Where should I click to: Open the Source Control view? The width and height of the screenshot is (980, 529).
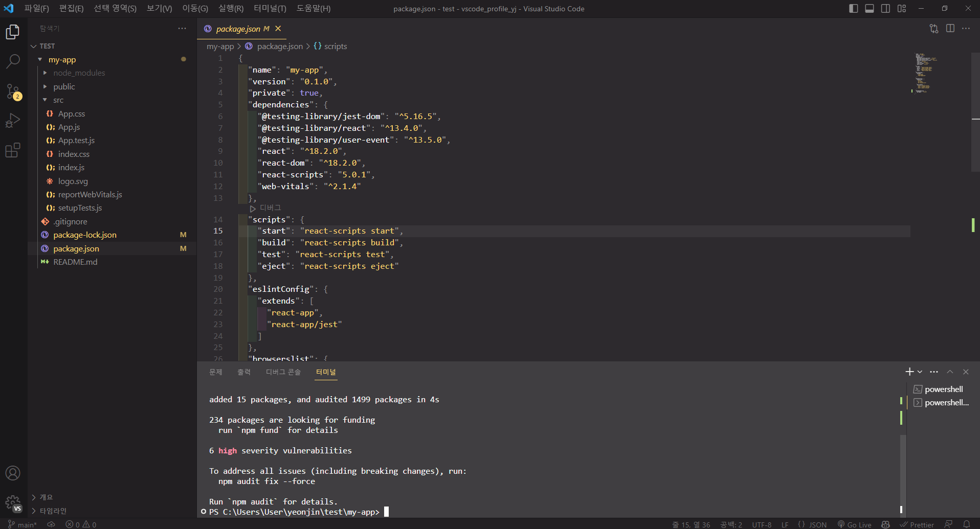click(x=13, y=91)
